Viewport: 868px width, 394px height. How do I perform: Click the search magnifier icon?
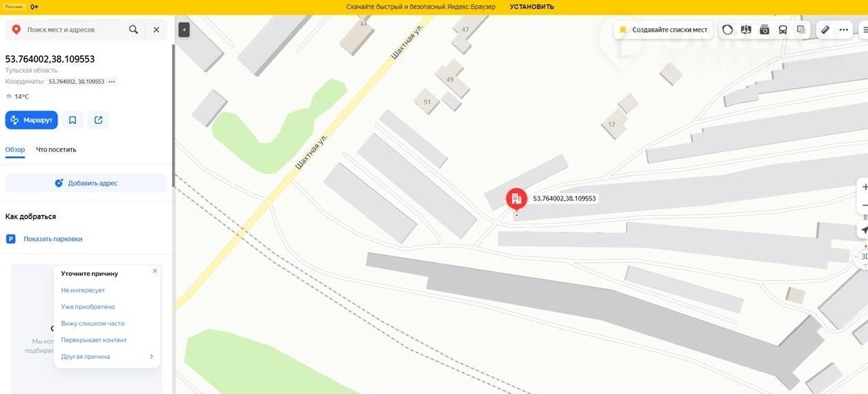pyautogui.click(x=133, y=30)
